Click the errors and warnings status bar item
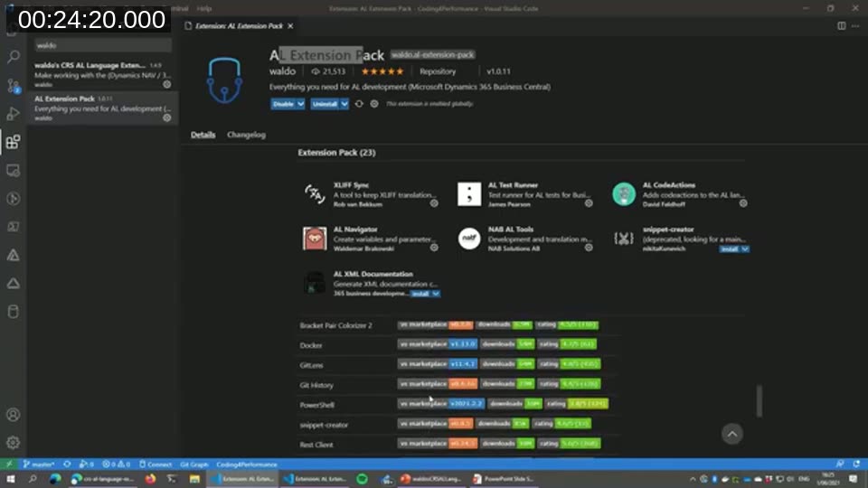The image size is (868, 488). pos(117,465)
